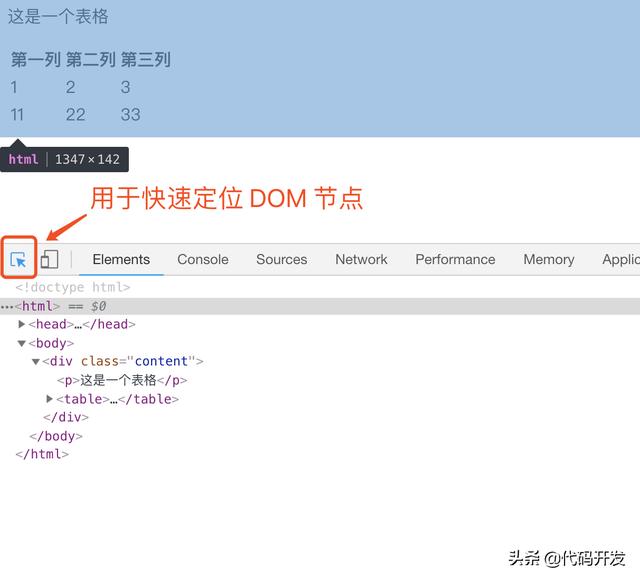Image resolution: width=640 pixels, height=581 pixels.
Task: Select the closing </body> tag
Action: pyautogui.click(x=56, y=436)
